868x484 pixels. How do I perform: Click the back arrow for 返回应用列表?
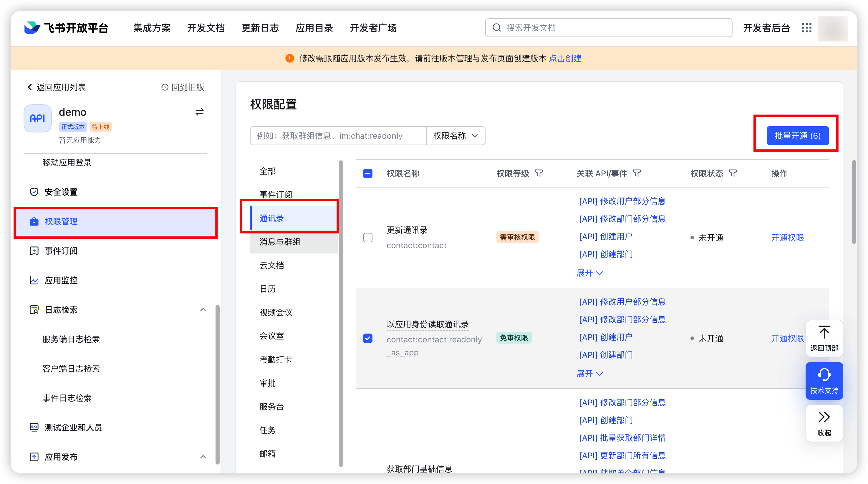click(x=30, y=87)
